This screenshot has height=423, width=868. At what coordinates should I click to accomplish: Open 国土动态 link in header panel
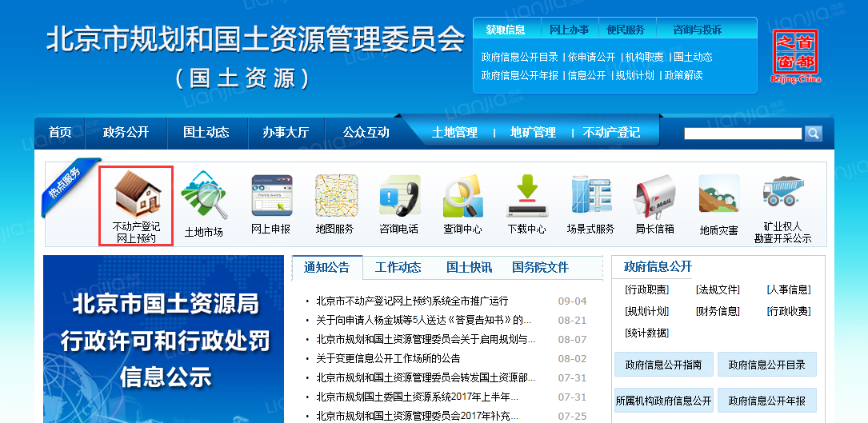[693, 57]
